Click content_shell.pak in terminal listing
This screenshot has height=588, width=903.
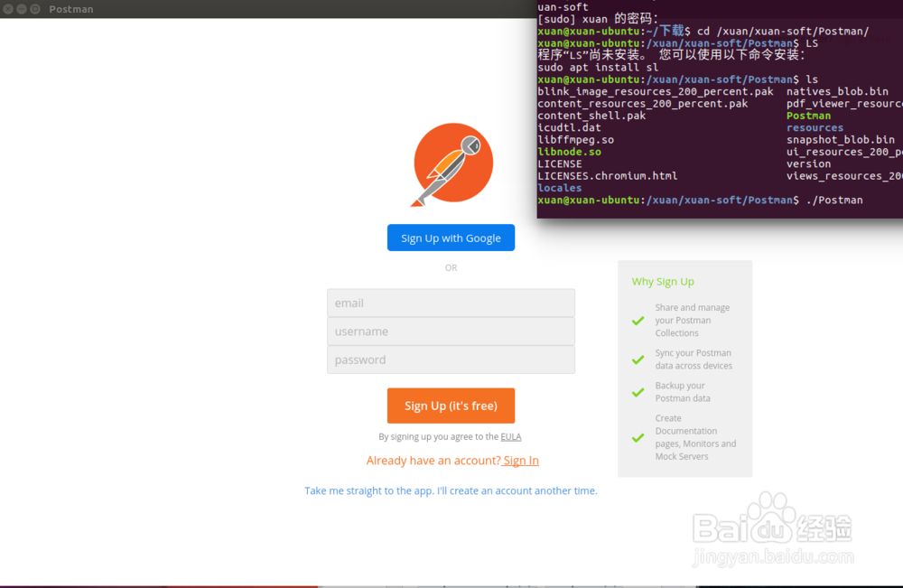(x=591, y=116)
